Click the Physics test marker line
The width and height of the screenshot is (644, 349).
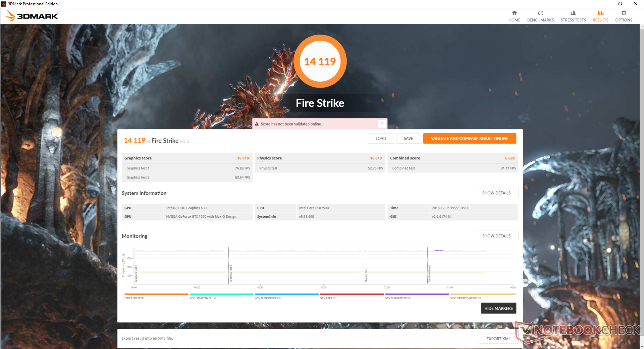tap(364, 265)
